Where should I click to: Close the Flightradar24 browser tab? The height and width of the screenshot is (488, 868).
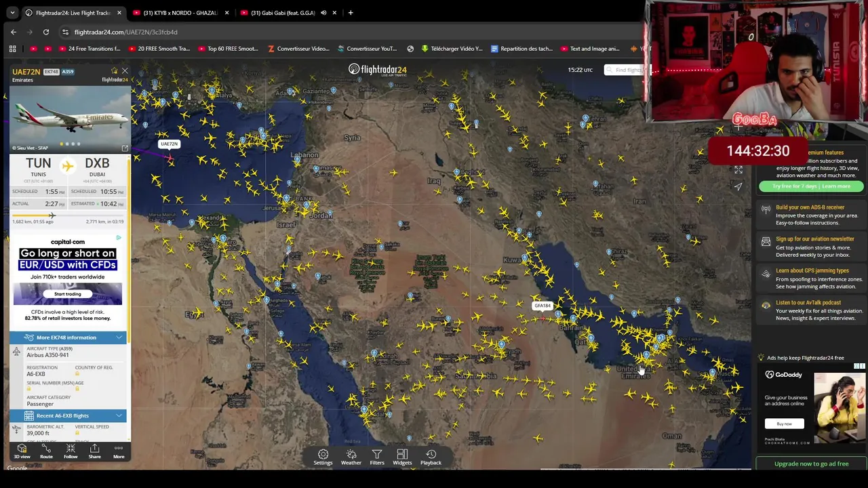click(119, 13)
